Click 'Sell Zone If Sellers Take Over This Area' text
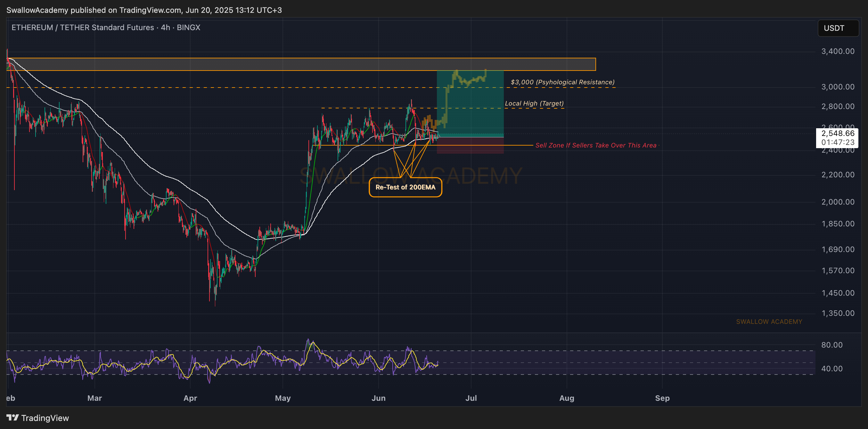 (x=596, y=145)
